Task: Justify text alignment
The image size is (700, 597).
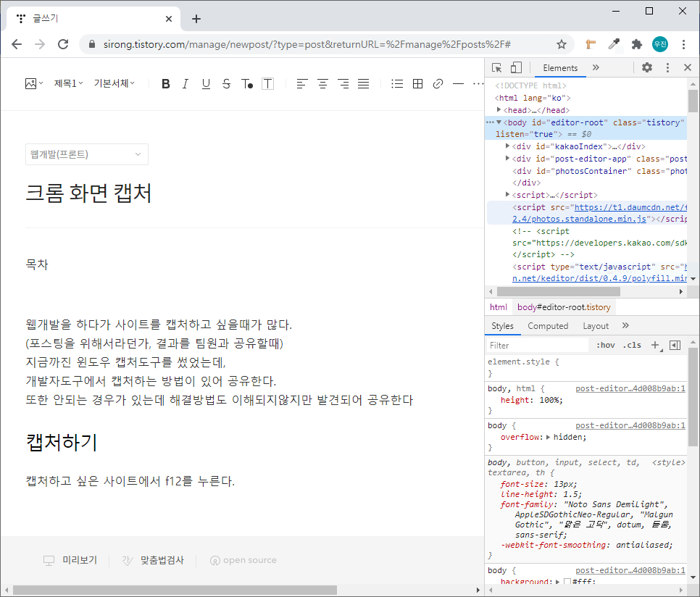Action: [x=363, y=83]
